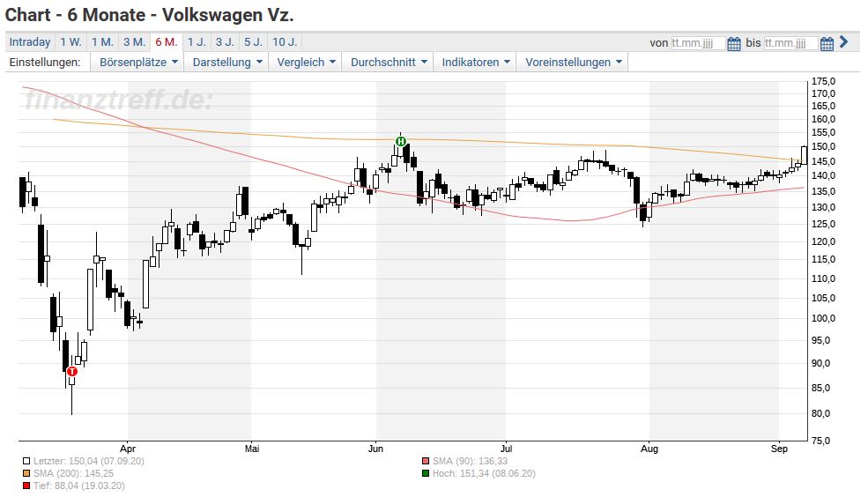The width and height of the screenshot is (868, 497).
Task: Expand the Darstellung dropdown
Action: click(x=227, y=62)
